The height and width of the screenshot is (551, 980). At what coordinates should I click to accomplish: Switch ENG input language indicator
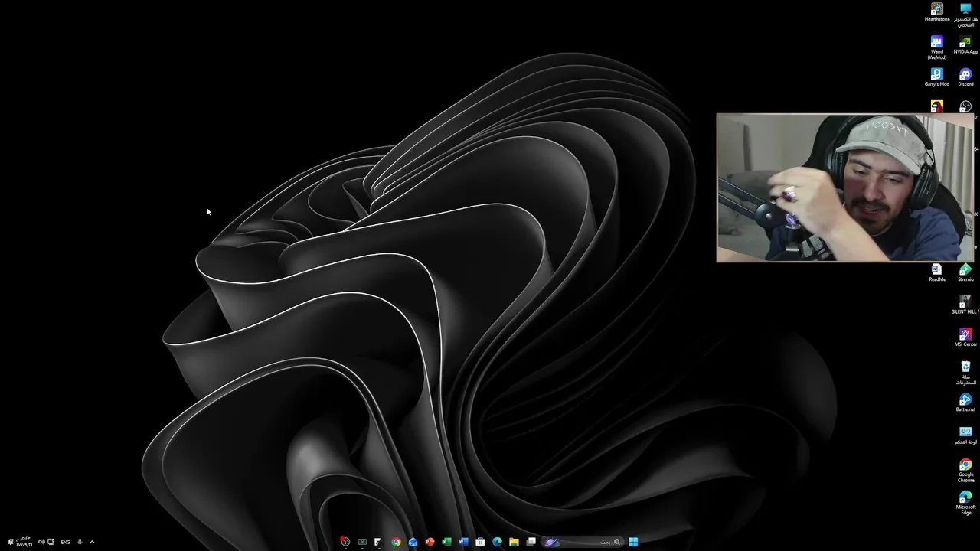coord(65,542)
